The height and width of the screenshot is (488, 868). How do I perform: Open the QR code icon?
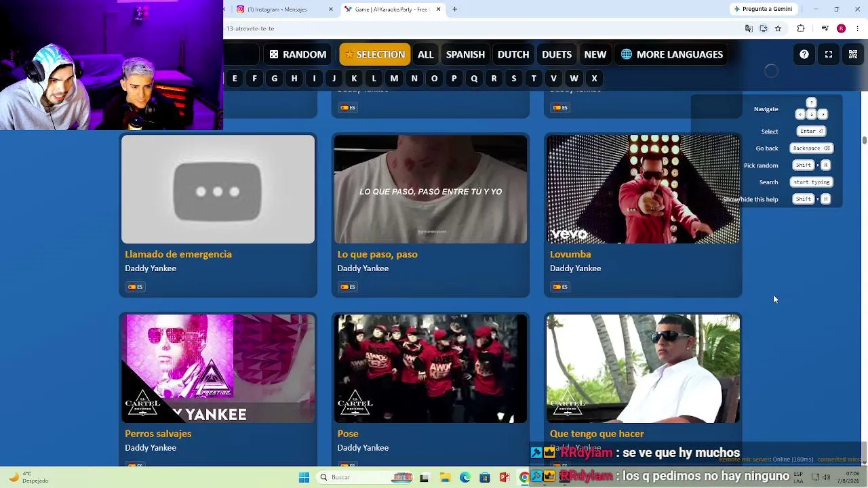tap(853, 54)
